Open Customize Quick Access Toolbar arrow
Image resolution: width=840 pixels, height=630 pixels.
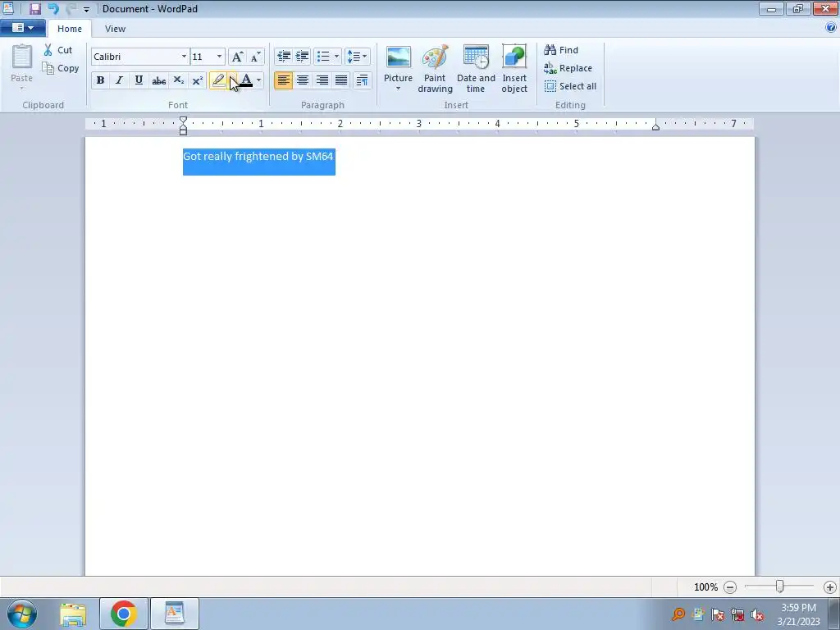pos(86,9)
